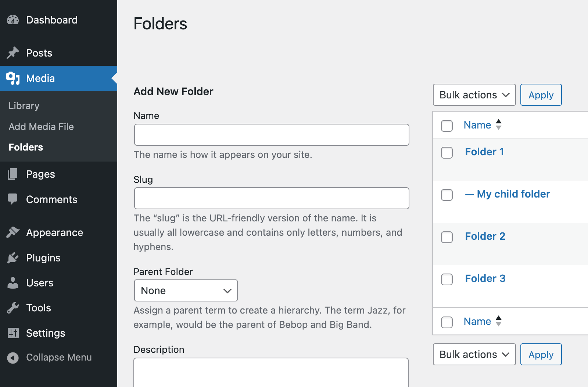Click the Plugins plug icon
This screenshot has height=387, width=588.
[12, 258]
